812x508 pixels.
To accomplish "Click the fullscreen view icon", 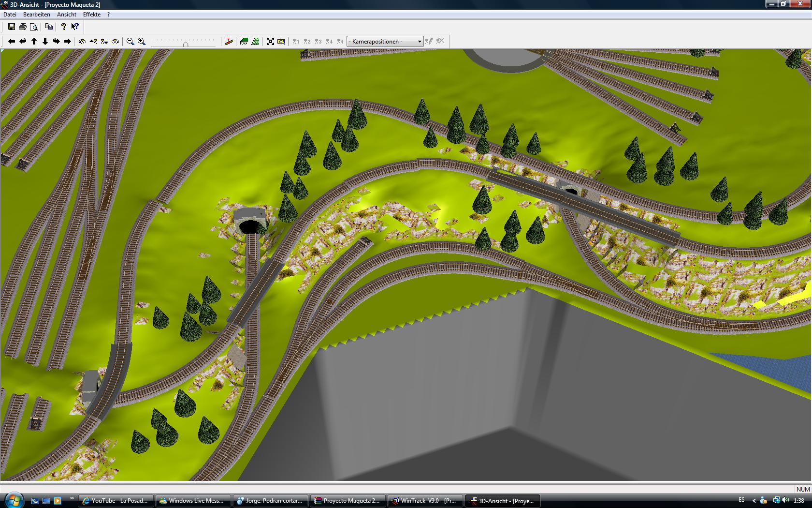I will pyautogui.click(x=270, y=42).
